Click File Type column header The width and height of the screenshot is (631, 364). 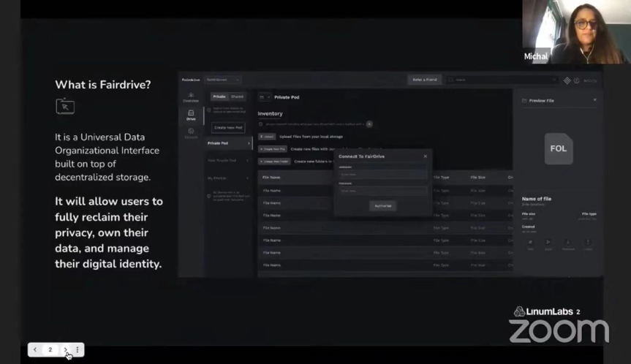click(x=441, y=178)
